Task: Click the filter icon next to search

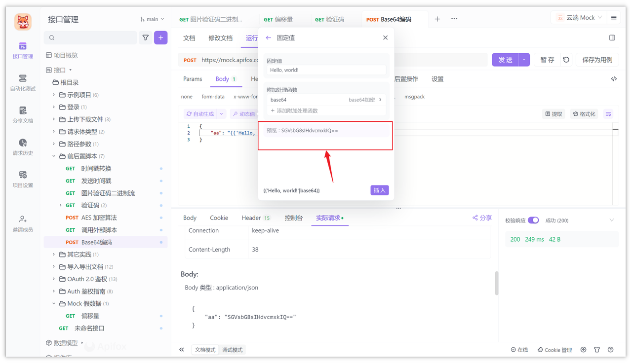Action: click(146, 37)
